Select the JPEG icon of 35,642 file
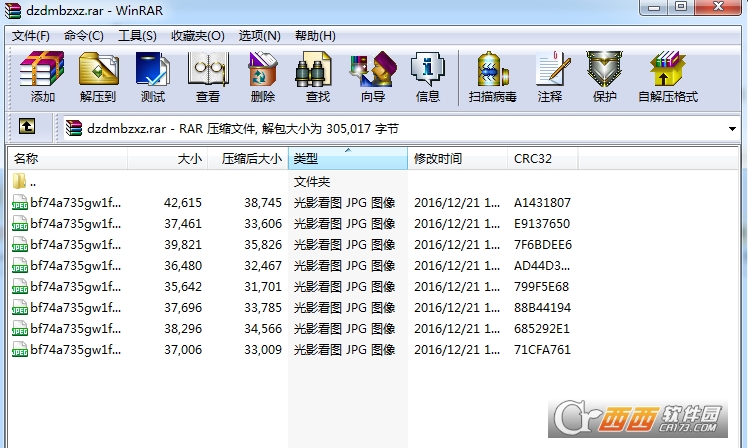 pyautogui.click(x=20, y=287)
